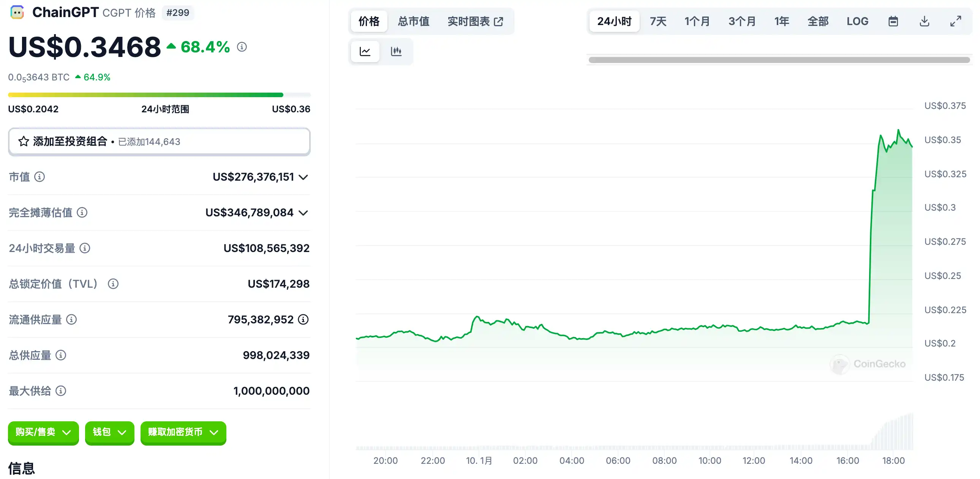Expand the market cap value chevron
This screenshot has width=980, height=479.
click(303, 177)
